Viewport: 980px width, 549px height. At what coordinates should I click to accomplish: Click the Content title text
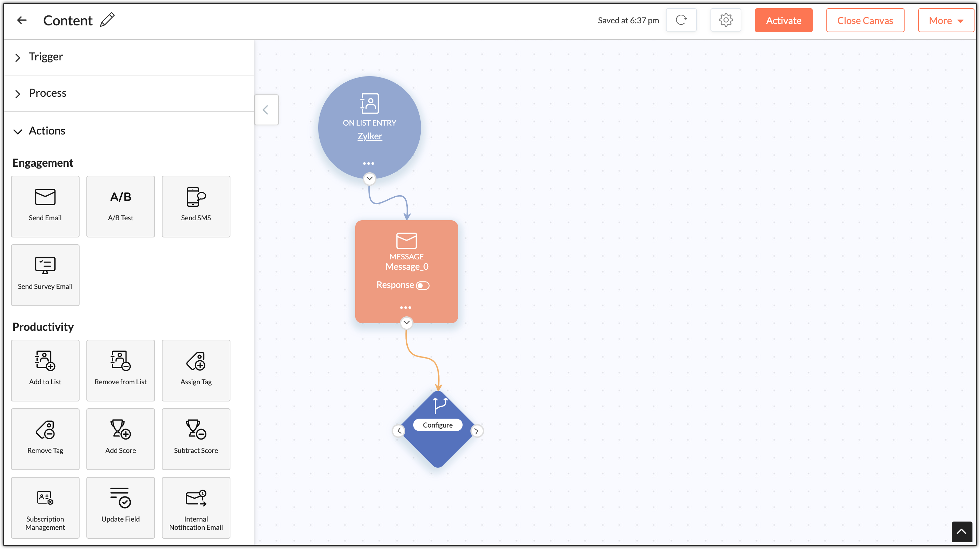pyautogui.click(x=68, y=21)
